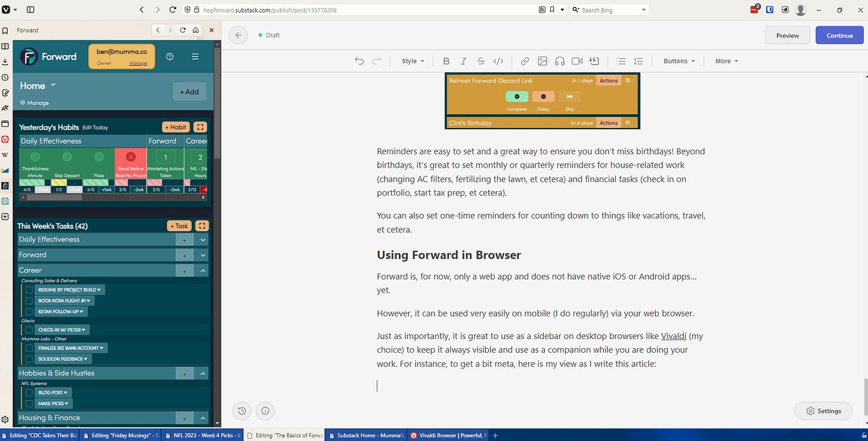Screen dimensions: 868x441
Task: Expand the Forward task group
Action: click(x=203, y=255)
